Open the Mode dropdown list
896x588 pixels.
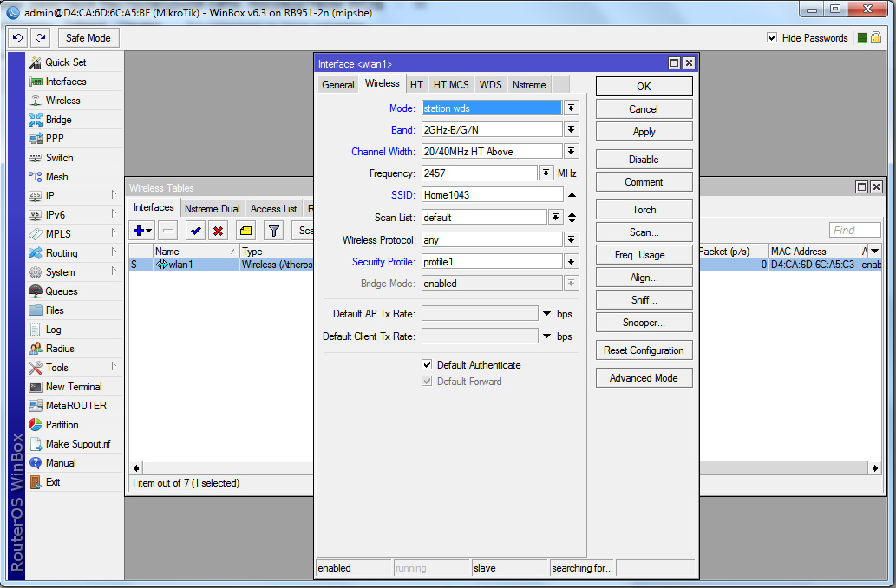pyautogui.click(x=572, y=108)
